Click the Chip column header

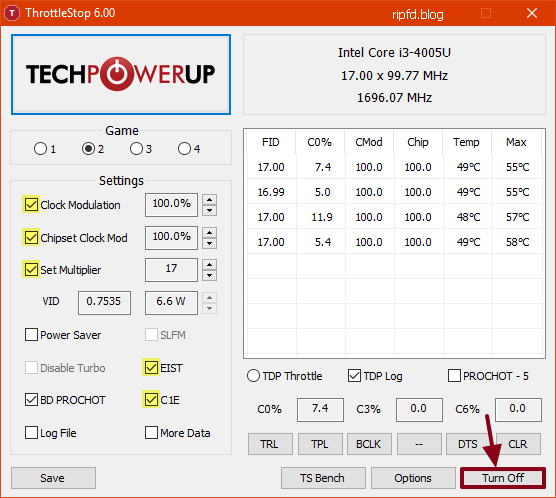click(x=418, y=142)
